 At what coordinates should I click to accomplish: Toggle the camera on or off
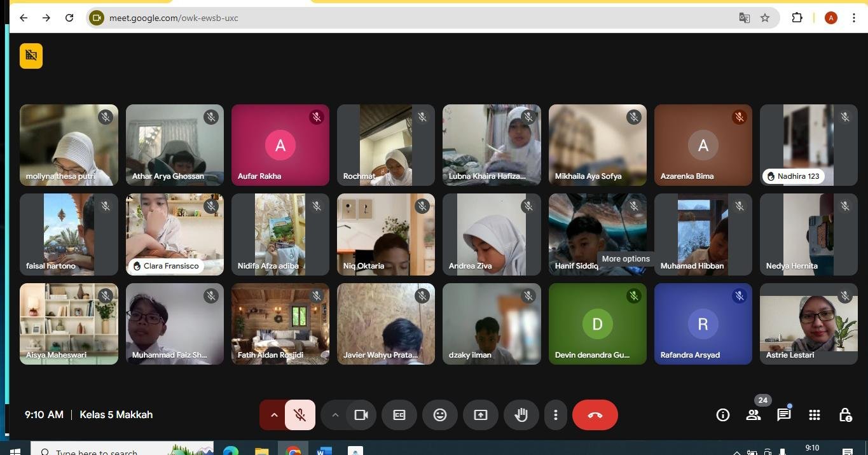coord(361,415)
